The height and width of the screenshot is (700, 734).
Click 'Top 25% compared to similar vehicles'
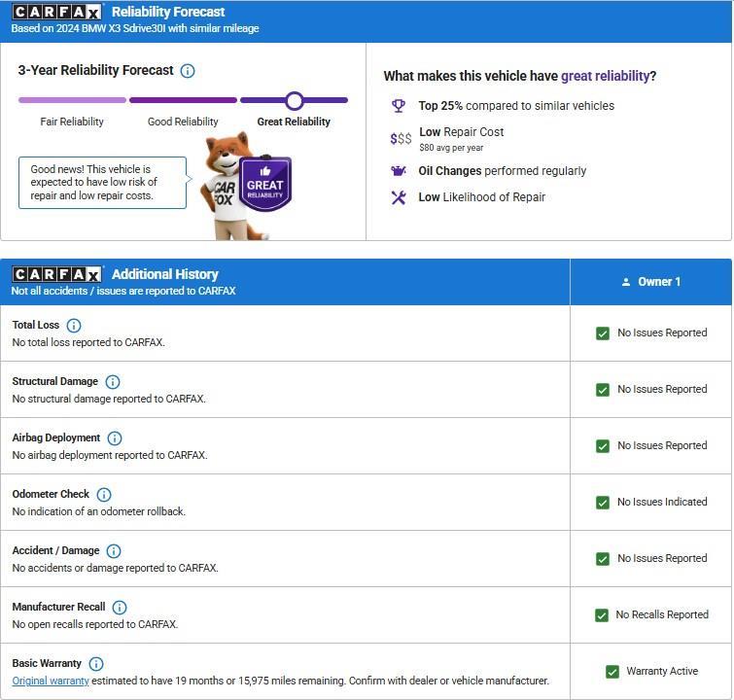[x=516, y=106]
